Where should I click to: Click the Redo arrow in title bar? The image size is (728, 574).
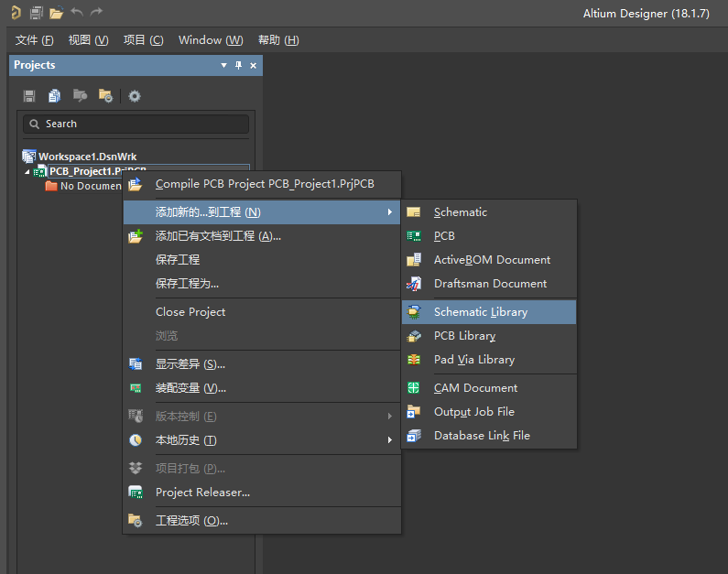96,12
